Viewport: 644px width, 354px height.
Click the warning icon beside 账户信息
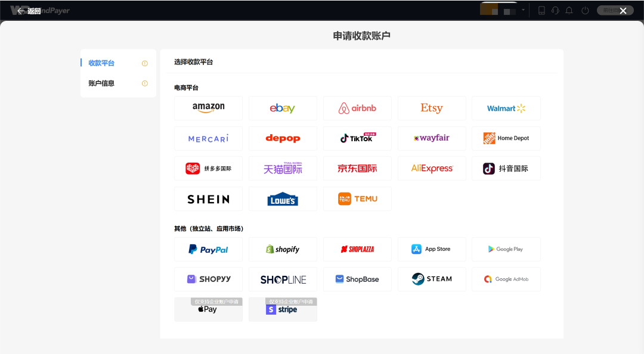(x=144, y=83)
